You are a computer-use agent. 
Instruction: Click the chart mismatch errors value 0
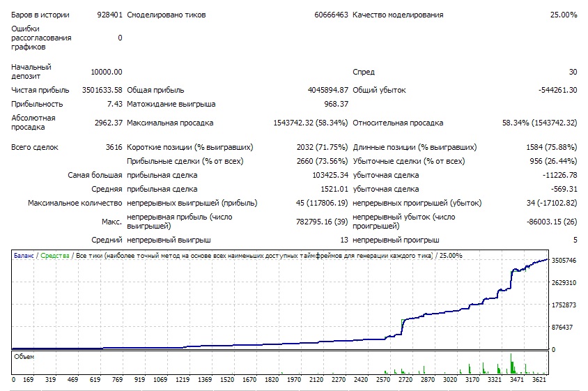[x=120, y=38]
